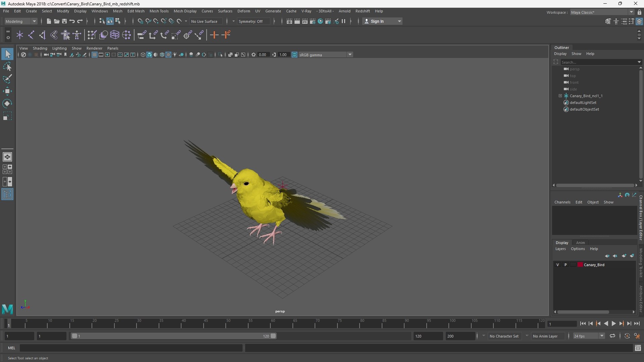Open the viewport Shading menu

[40, 48]
